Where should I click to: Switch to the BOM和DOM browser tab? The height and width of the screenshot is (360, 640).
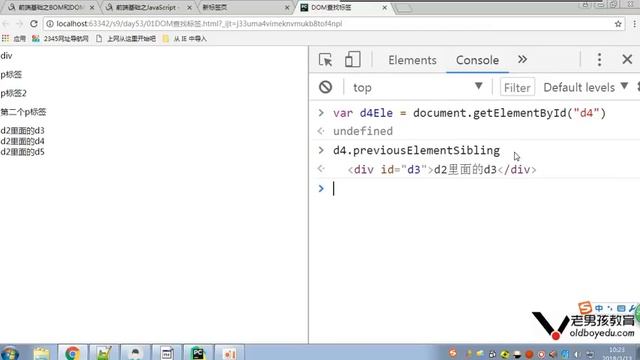(50, 7)
